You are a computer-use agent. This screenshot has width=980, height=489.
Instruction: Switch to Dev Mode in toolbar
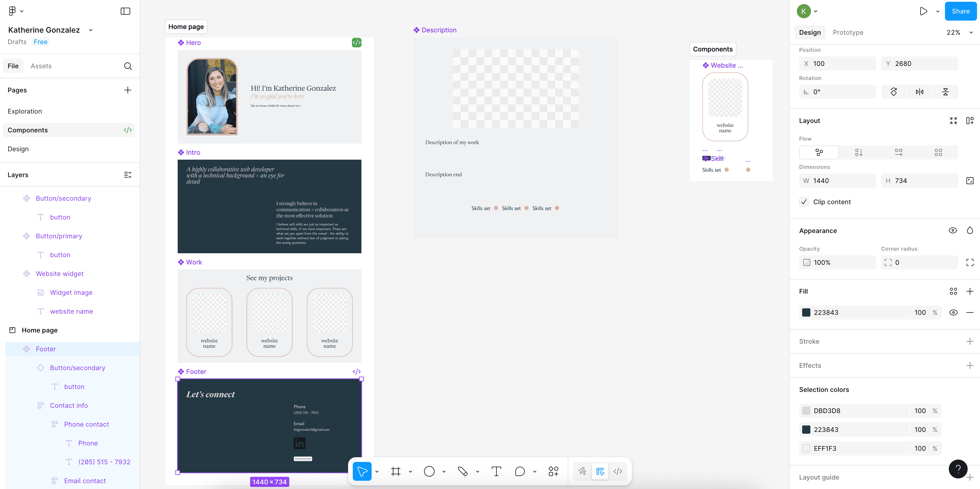618,472
